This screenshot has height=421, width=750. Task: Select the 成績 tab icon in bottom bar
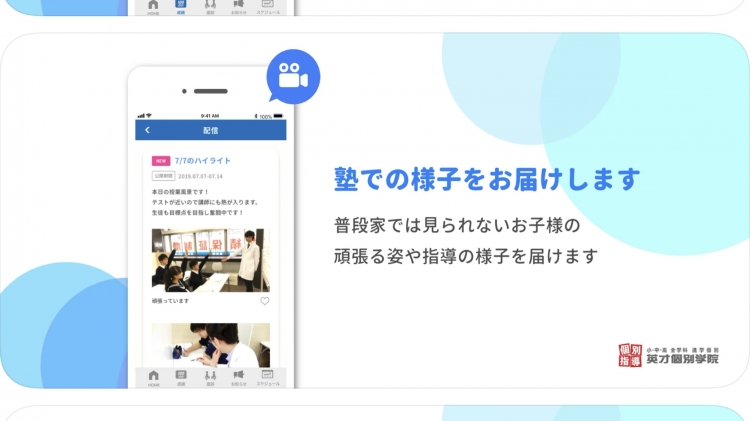pyautogui.click(x=181, y=377)
